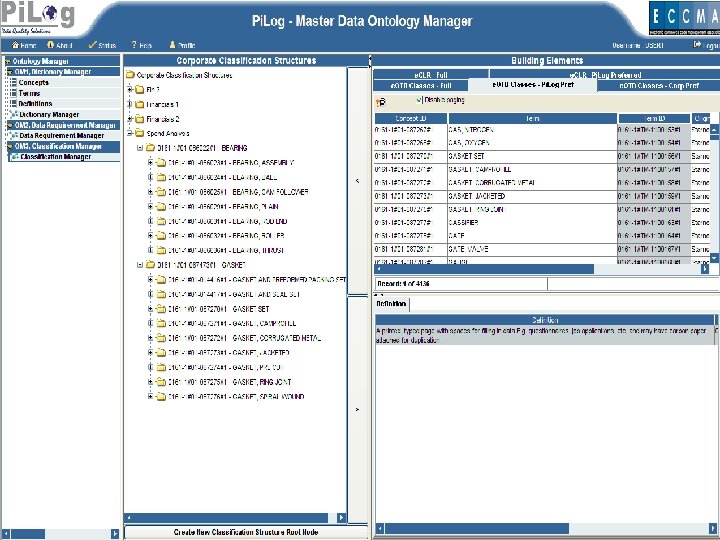Open Dictionary Manager item
Image resolution: width=720 pixels, height=540 pixels.
coord(49,114)
